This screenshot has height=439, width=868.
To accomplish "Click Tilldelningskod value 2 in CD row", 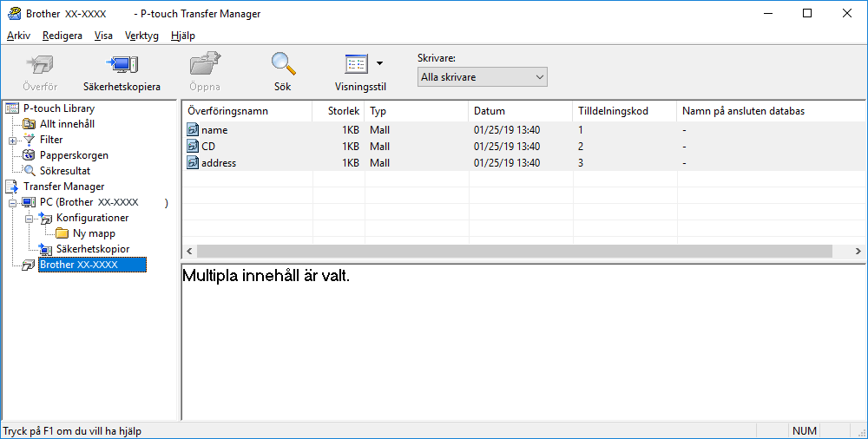I will [x=581, y=147].
